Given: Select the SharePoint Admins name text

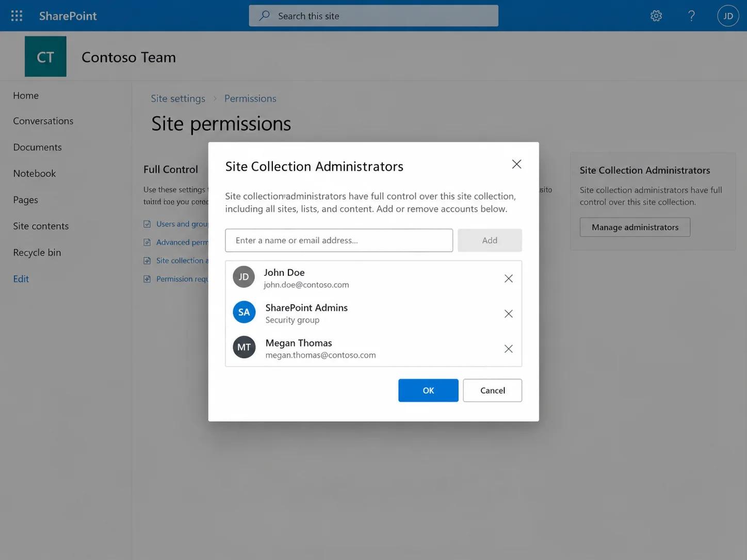Looking at the screenshot, I should 306,307.
